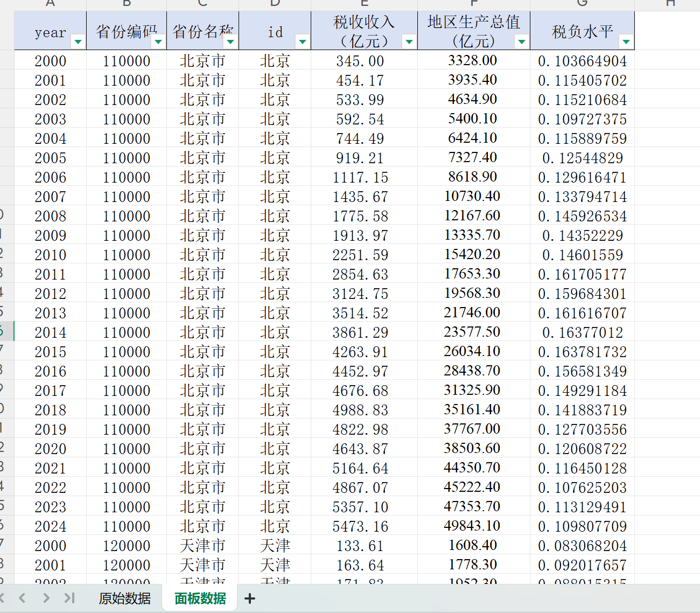The height and width of the screenshot is (613, 700).
Task: Jump to last sheet using arrow icon
Action: (x=69, y=598)
